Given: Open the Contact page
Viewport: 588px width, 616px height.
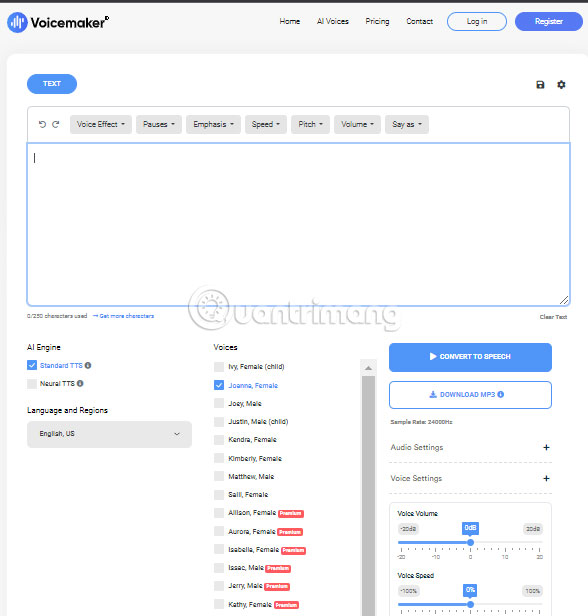Looking at the screenshot, I should 419,22.
